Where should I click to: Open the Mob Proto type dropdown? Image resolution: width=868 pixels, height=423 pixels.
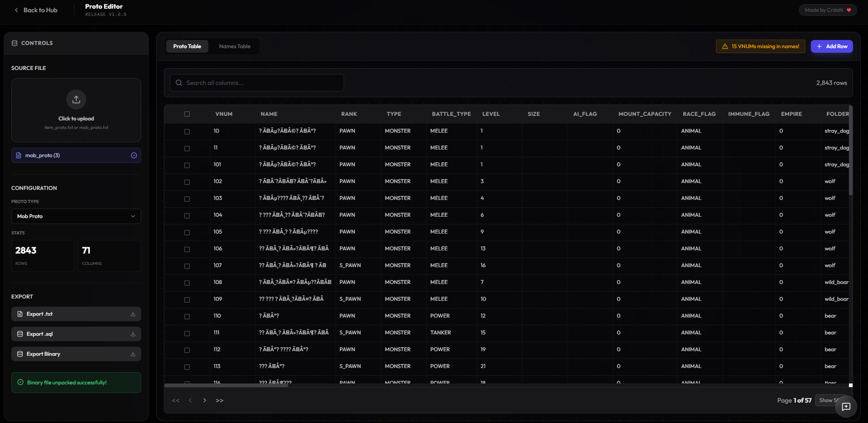(x=76, y=216)
